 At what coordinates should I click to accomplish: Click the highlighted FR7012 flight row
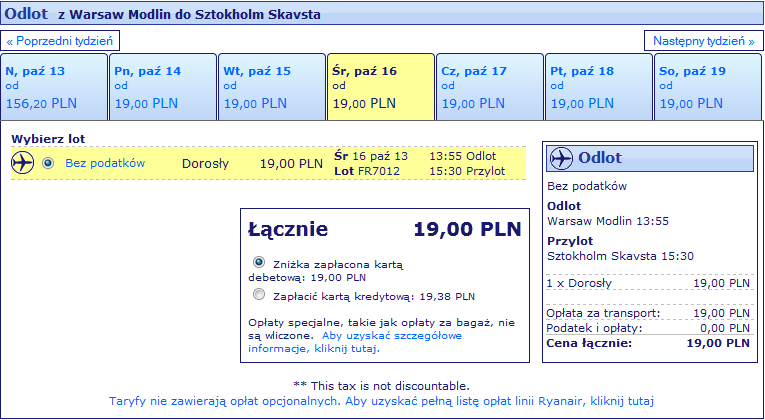point(268,163)
